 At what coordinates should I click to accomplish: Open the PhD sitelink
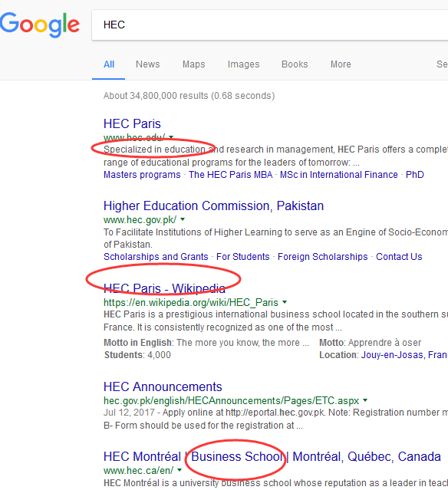pos(414,174)
